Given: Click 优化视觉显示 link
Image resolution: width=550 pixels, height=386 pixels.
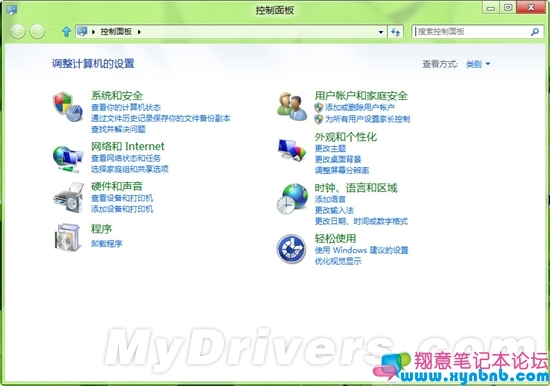Looking at the screenshot, I should (x=338, y=261).
